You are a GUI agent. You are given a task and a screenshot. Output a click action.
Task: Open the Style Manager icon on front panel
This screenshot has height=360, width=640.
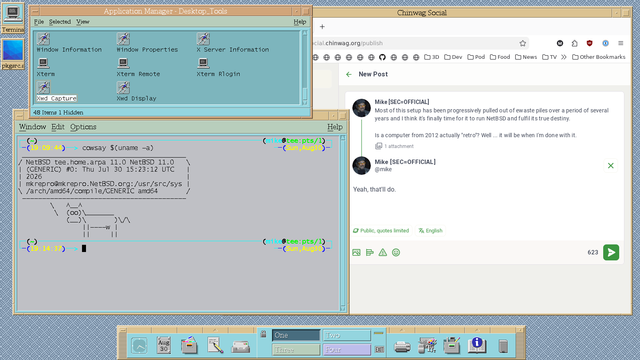tap(427, 345)
